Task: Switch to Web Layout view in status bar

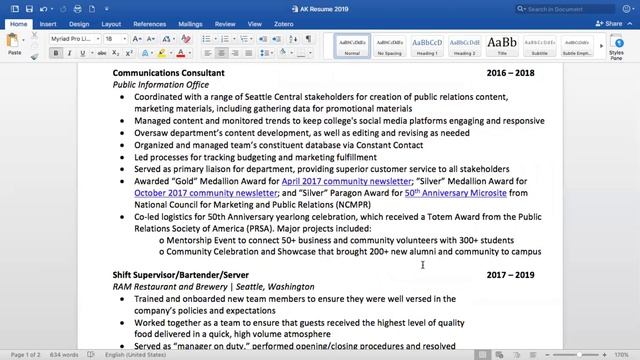Action: [499, 355]
